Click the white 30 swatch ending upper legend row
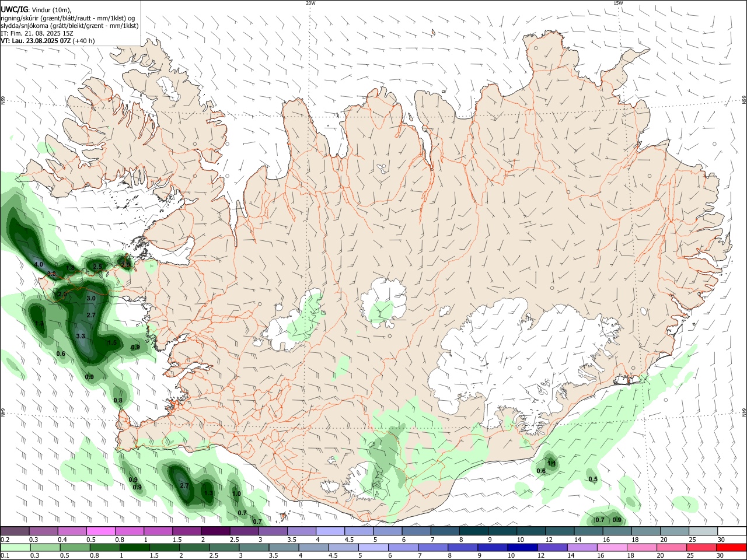 [732, 531]
